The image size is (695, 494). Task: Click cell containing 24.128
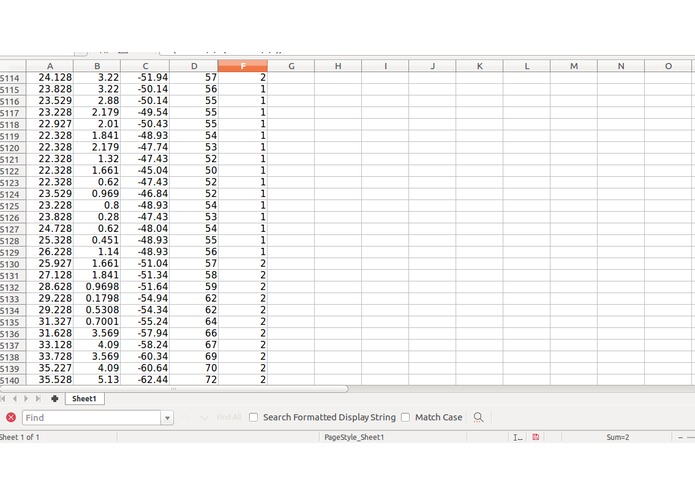click(50, 78)
